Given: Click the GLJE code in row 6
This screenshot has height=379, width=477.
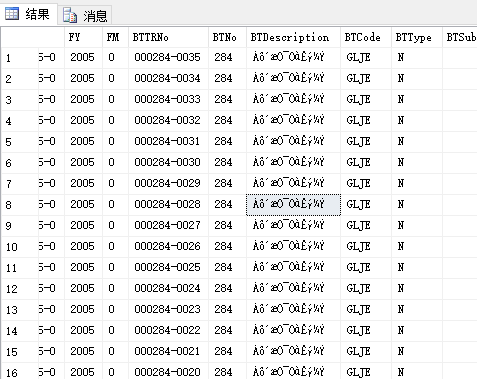Looking at the screenshot, I should pyautogui.click(x=366, y=163).
